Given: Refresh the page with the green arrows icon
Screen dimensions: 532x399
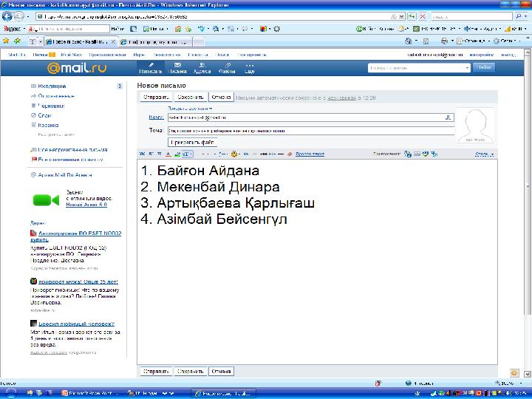Looking at the screenshot, I should tap(412, 16).
